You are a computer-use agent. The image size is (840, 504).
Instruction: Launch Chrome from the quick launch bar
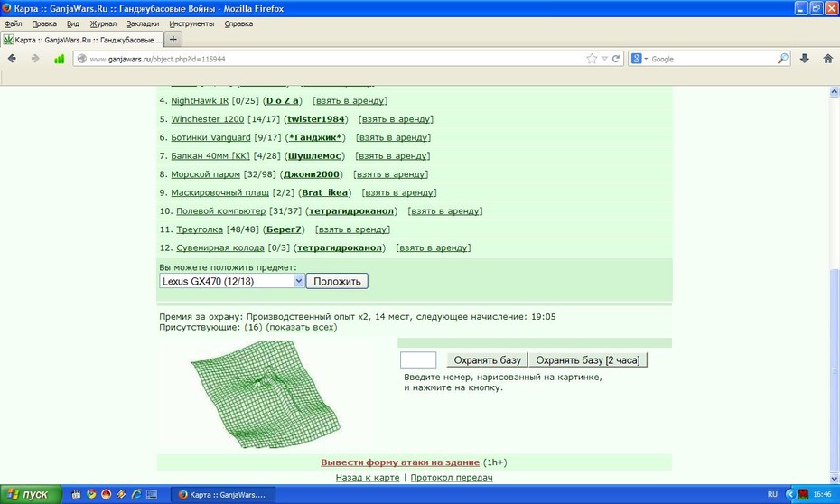pos(91,494)
